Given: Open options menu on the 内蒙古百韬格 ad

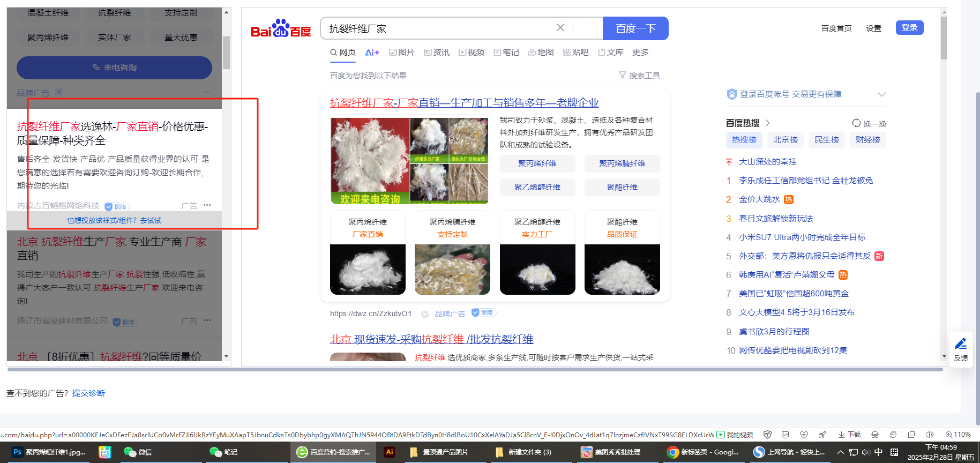Looking at the screenshot, I should click(x=207, y=205).
